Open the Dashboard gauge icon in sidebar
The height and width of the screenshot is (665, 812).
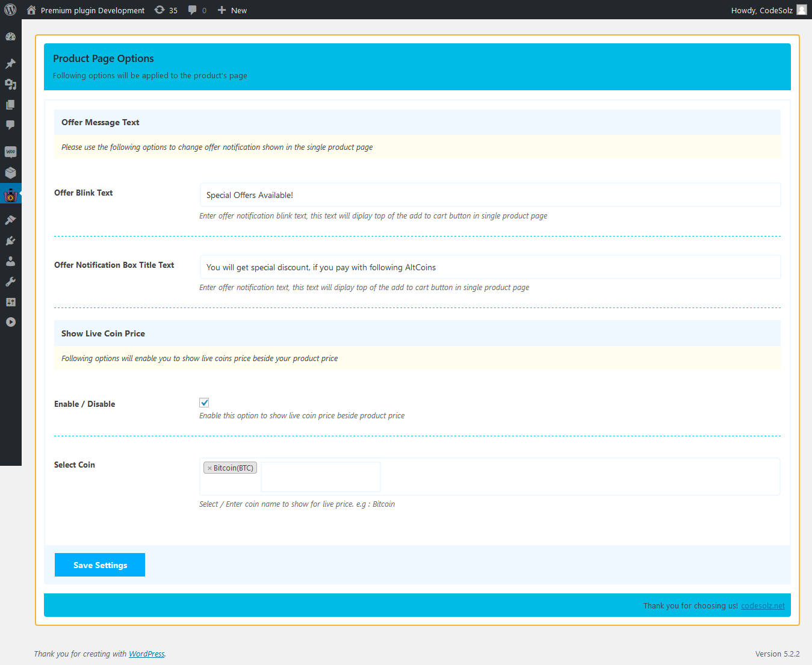click(x=10, y=37)
